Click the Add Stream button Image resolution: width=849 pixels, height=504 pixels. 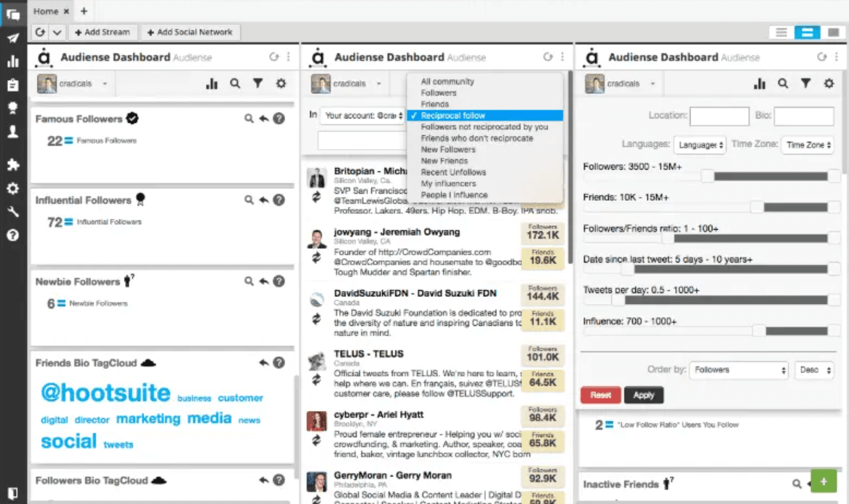pyautogui.click(x=103, y=33)
